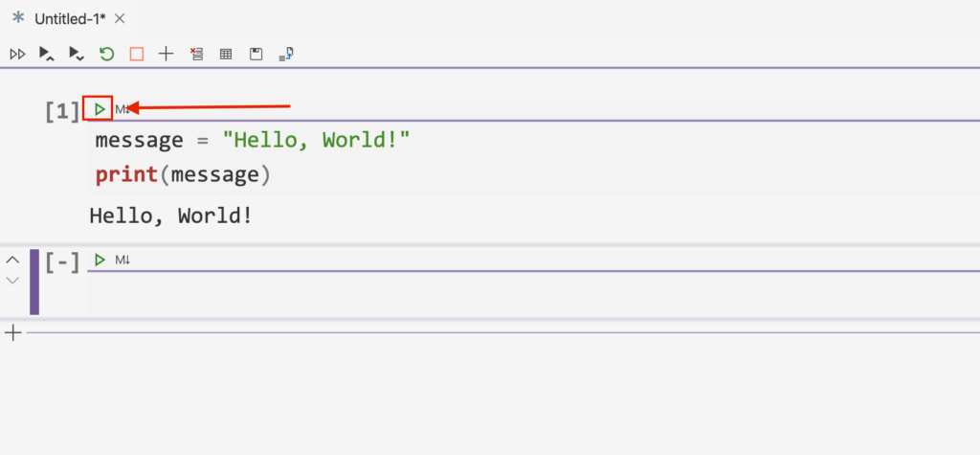Screen dimensions: 980x455
Task: Restart the kernel via green circular arrow
Action: tap(107, 54)
